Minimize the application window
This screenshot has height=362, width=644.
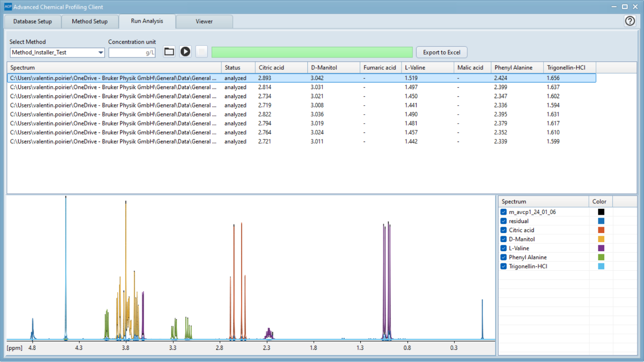(614, 7)
